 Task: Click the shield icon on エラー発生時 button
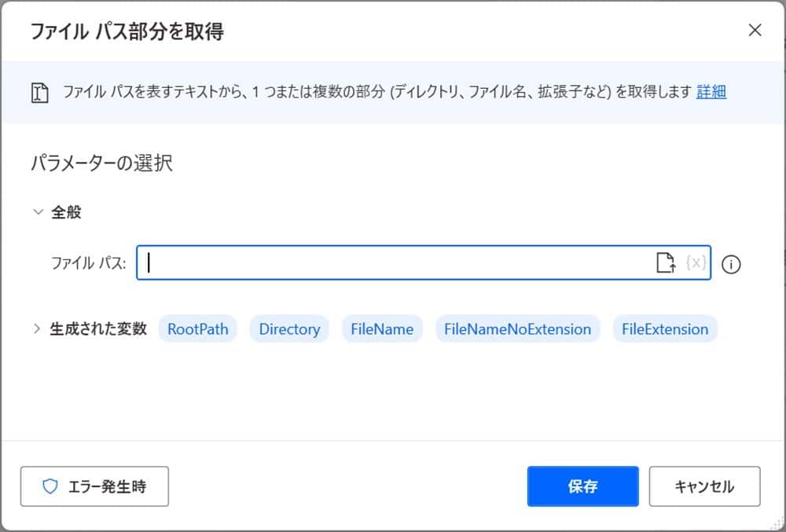tap(50, 486)
